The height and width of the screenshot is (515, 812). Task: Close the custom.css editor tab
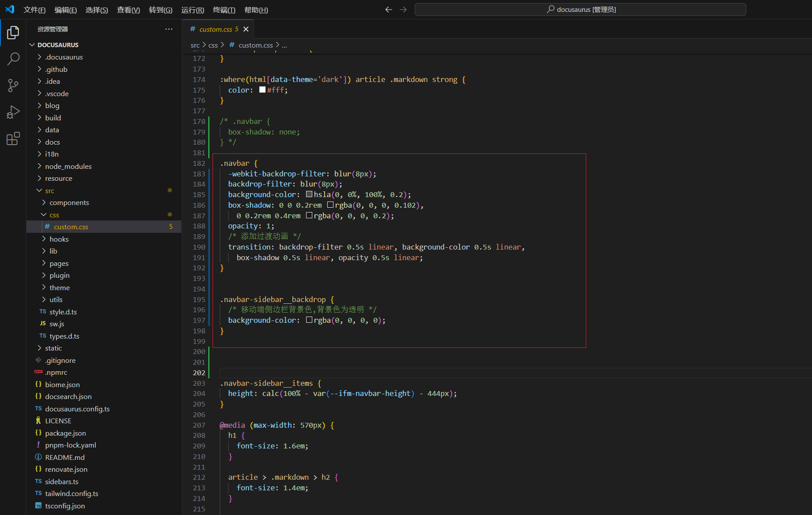coord(246,29)
